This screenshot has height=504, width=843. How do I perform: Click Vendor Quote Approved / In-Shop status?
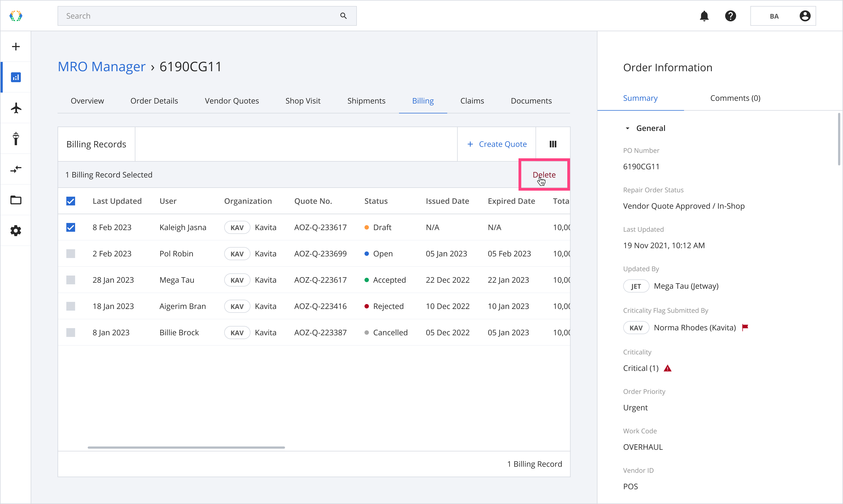point(684,206)
